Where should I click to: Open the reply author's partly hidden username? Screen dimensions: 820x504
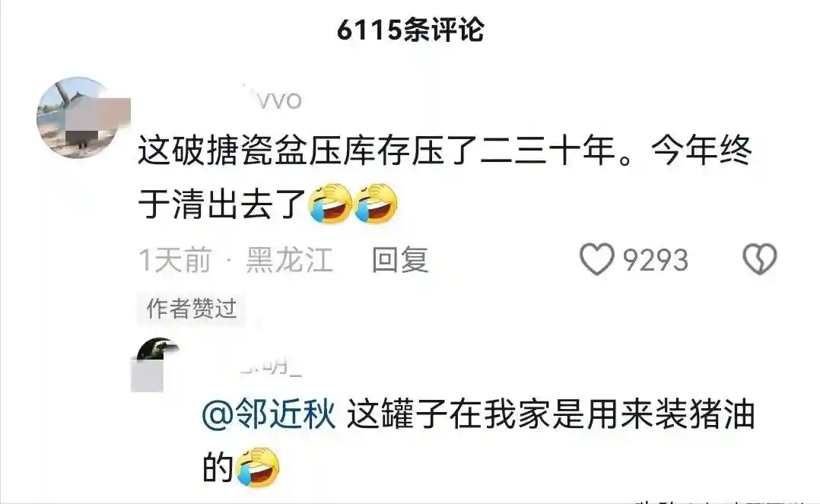[x=271, y=365]
